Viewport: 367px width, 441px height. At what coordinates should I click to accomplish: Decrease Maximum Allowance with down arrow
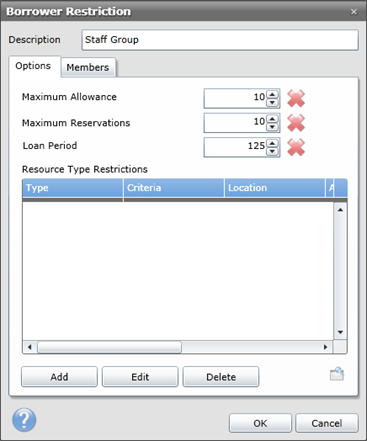[272, 102]
